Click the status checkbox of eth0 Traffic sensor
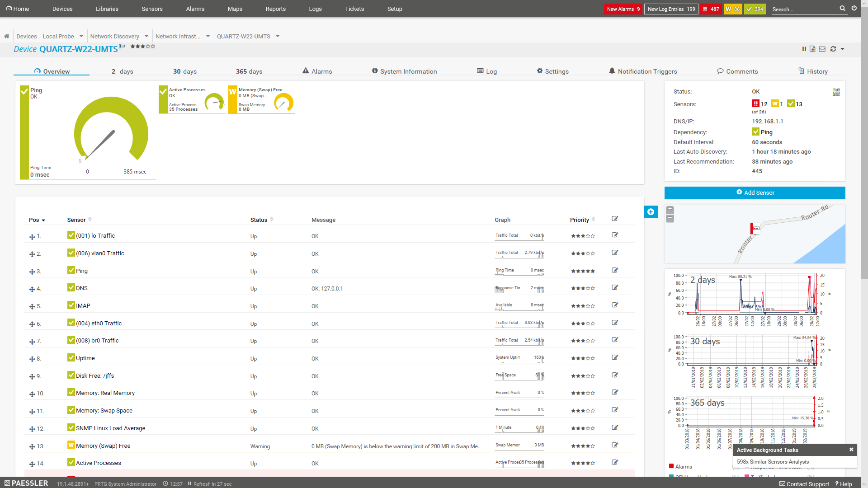Viewport: 868px width, 488px height. 71,323
